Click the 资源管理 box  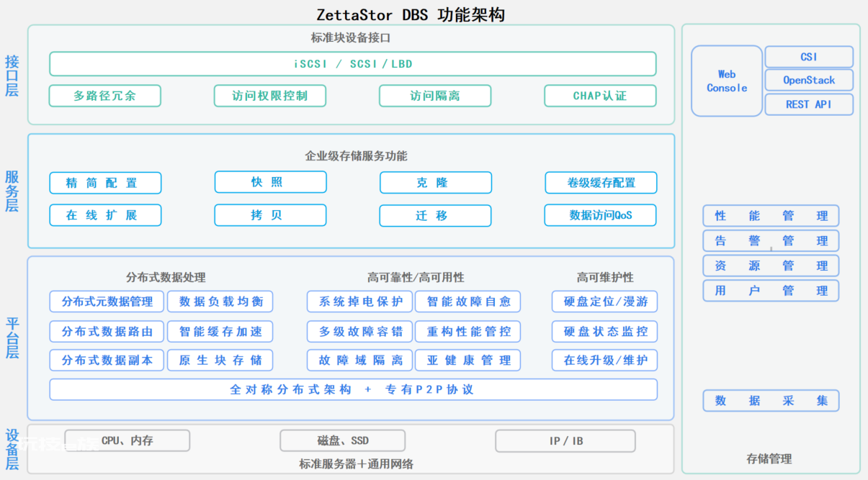click(x=771, y=266)
